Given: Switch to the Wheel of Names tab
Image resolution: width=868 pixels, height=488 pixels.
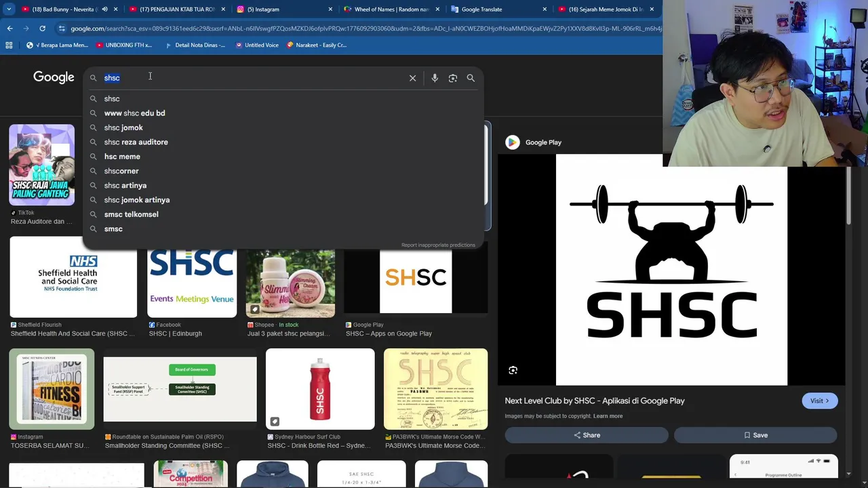Looking at the screenshot, I should click(390, 9).
